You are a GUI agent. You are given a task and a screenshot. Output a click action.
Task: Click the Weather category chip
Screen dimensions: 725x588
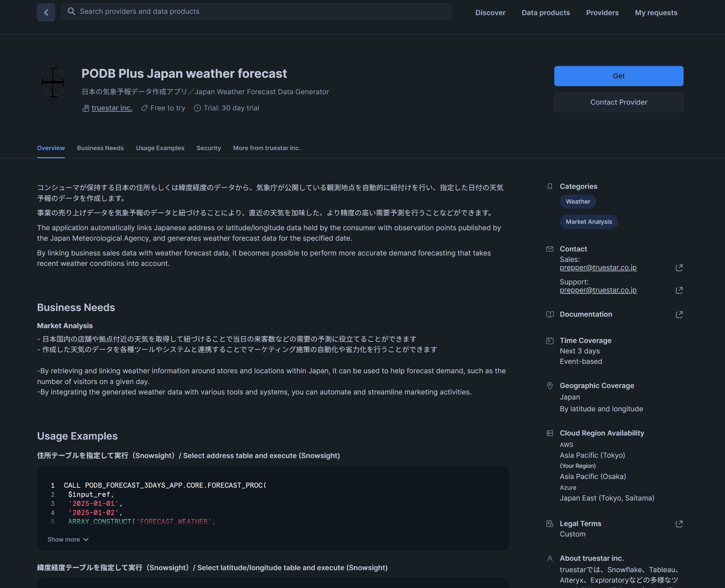pyautogui.click(x=578, y=202)
